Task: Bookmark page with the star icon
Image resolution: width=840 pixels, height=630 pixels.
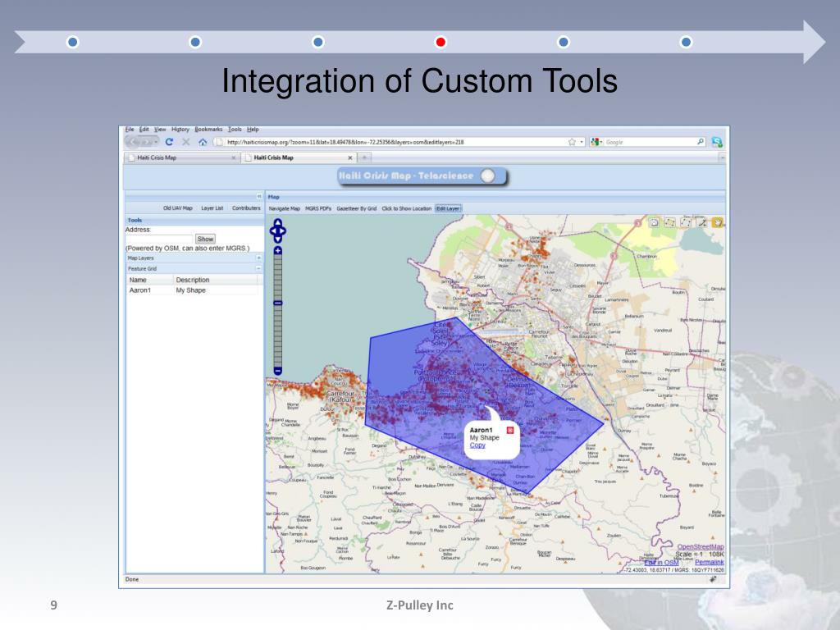Action: click(572, 142)
